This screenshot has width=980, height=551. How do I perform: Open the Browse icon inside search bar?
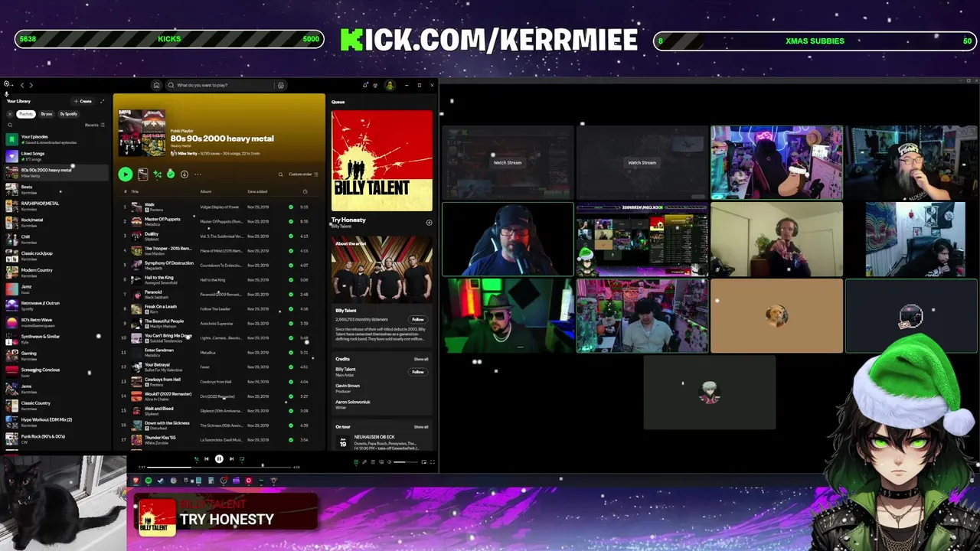(280, 85)
